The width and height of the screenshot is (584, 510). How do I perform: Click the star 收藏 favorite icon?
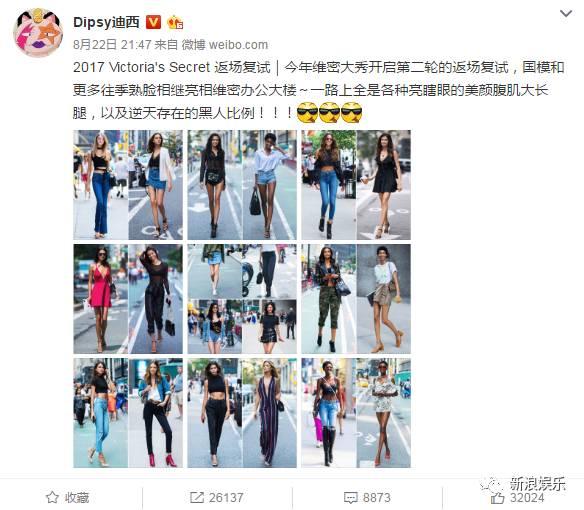[52, 497]
